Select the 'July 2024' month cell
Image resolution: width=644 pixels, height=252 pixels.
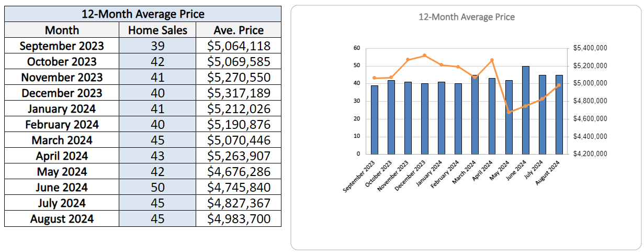tap(62, 203)
